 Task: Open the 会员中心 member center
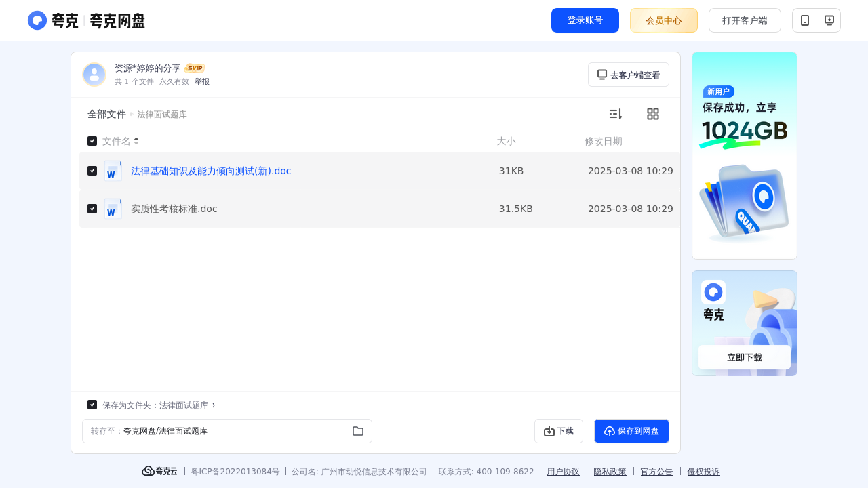coord(664,20)
